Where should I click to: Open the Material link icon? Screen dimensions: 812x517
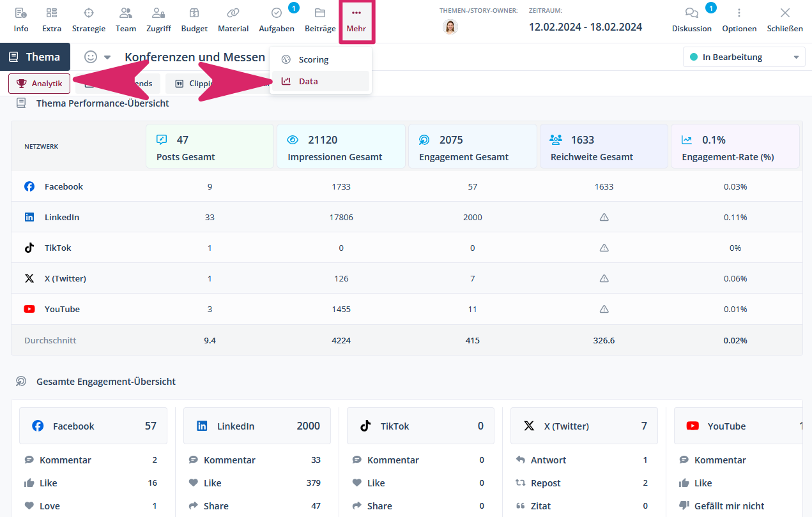click(233, 20)
